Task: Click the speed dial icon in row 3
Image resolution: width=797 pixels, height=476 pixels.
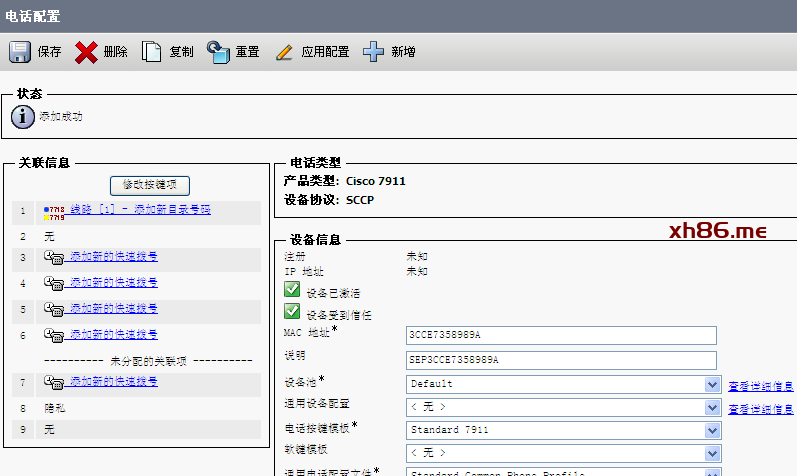Action: (x=54, y=257)
